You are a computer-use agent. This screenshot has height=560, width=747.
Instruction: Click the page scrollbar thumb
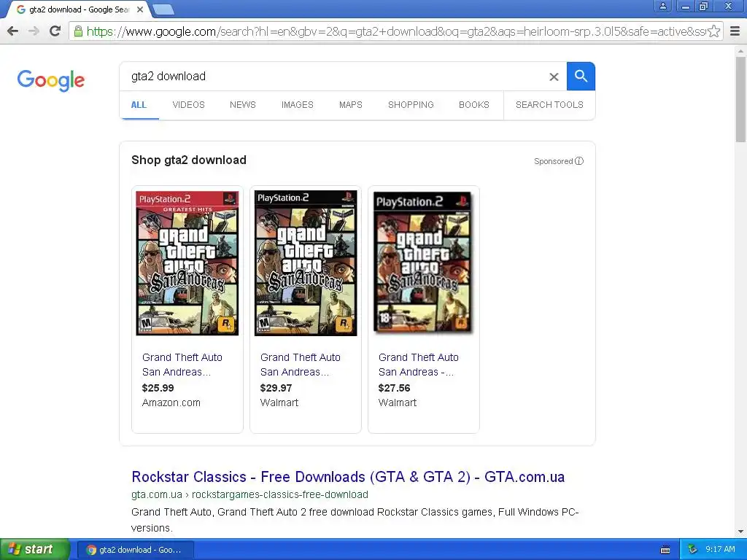click(x=740, y=99)
